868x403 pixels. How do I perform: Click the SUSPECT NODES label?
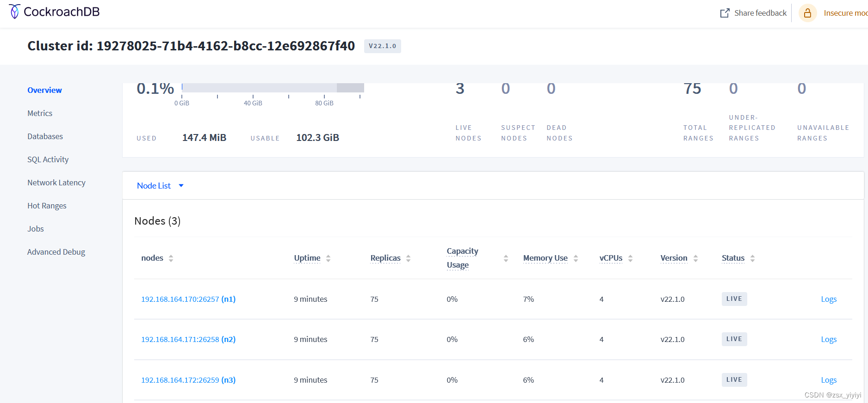coord(518,133)
